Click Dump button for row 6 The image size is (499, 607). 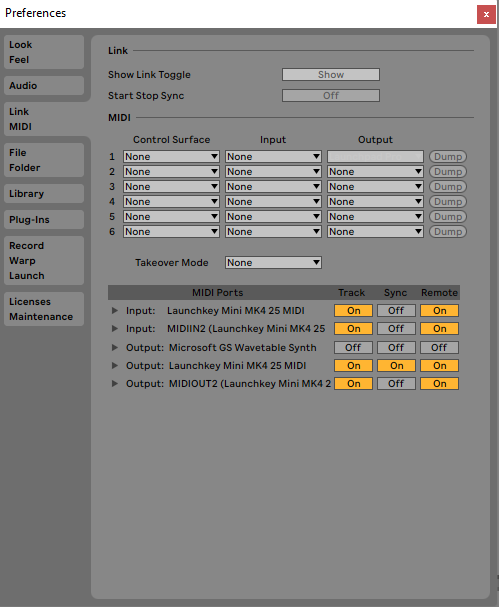pos(448,231)
